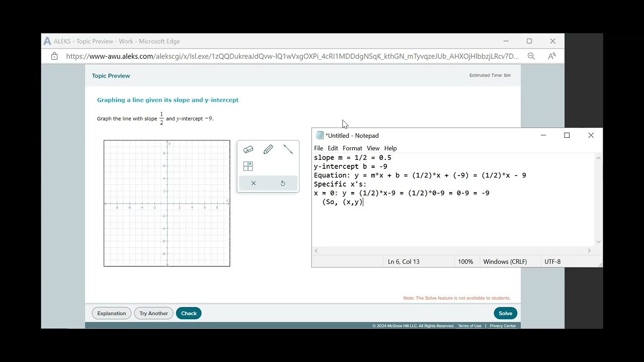
Task: Click the 'Topic Preview' heading
Action: 111,76
